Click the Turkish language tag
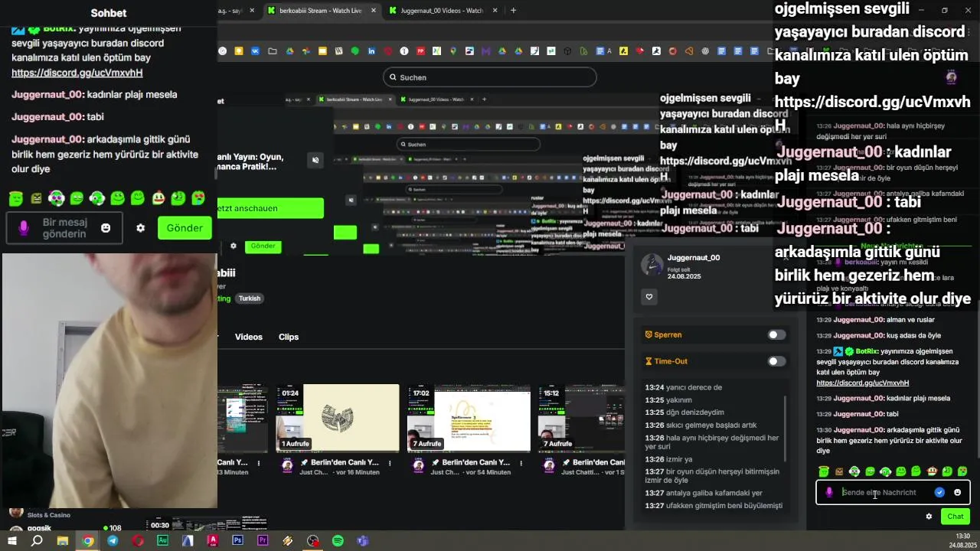 tap(250, 298)
